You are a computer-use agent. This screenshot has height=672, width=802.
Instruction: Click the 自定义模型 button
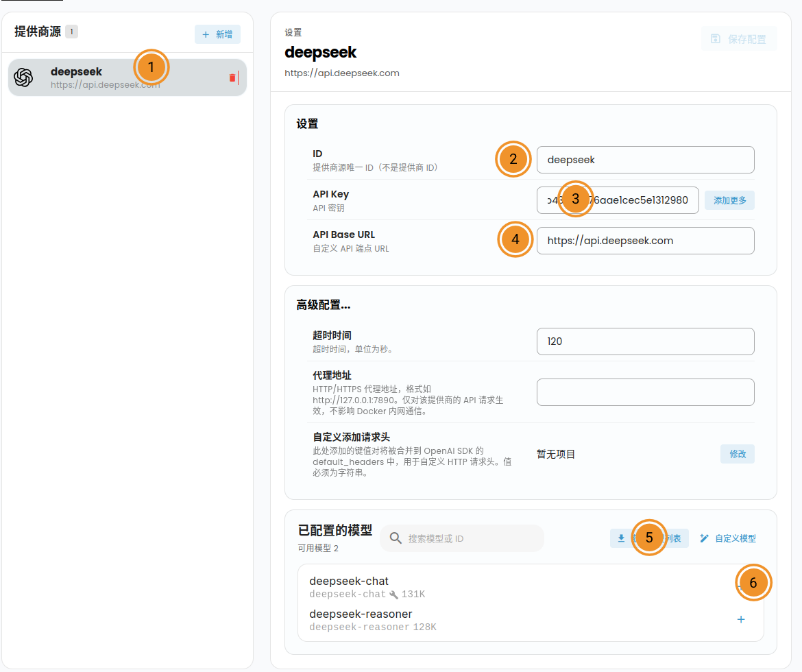tap(728, 538)
